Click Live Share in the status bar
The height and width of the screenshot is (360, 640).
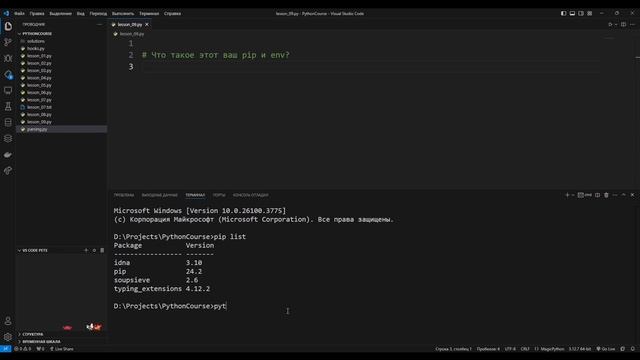tap(62, 349)
